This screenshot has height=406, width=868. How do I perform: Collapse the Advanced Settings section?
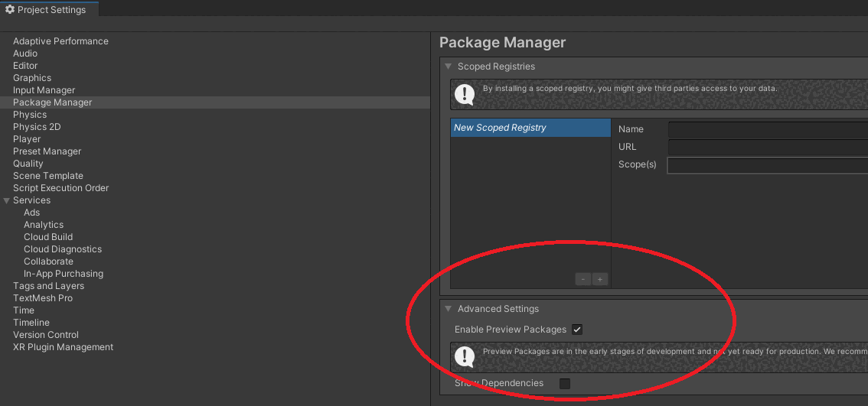tap(449, 309)
